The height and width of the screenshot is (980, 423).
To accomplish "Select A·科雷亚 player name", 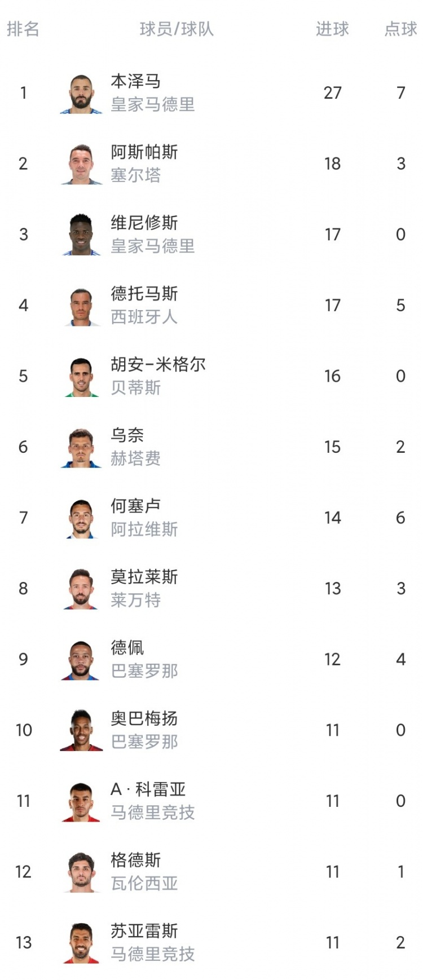I will point(148,789).
